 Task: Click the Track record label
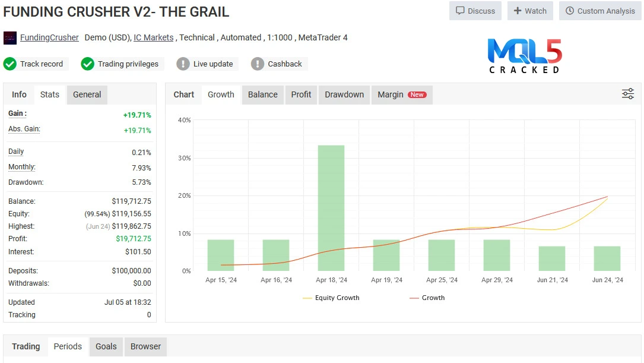(42, 64)
